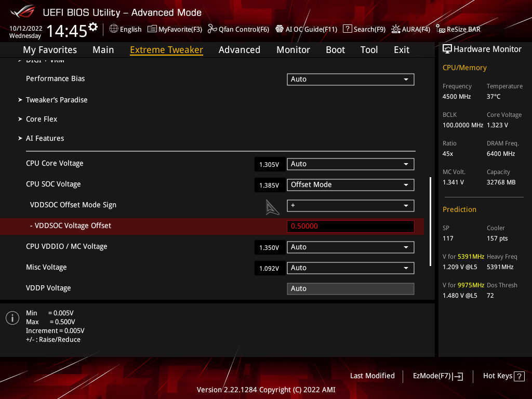Click the 157 pts cooler score
This screenshot has height=399, width=532.
tap(497, 238)
